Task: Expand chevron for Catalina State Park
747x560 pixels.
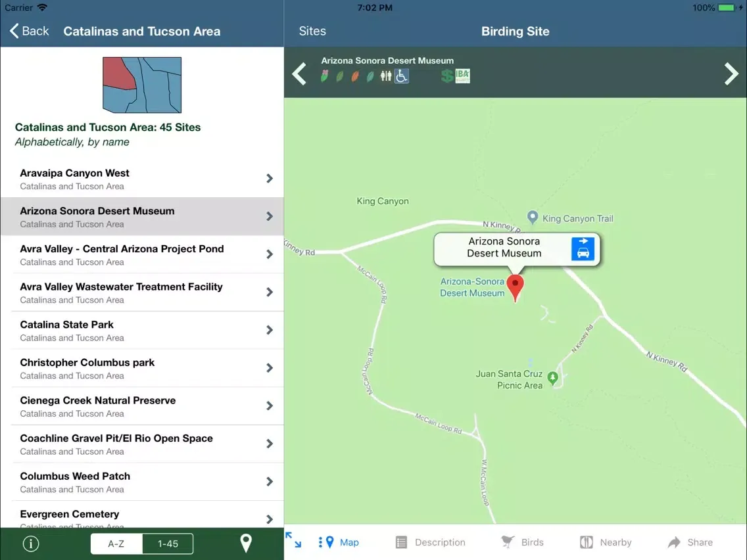Action: [x=270, y=330]
